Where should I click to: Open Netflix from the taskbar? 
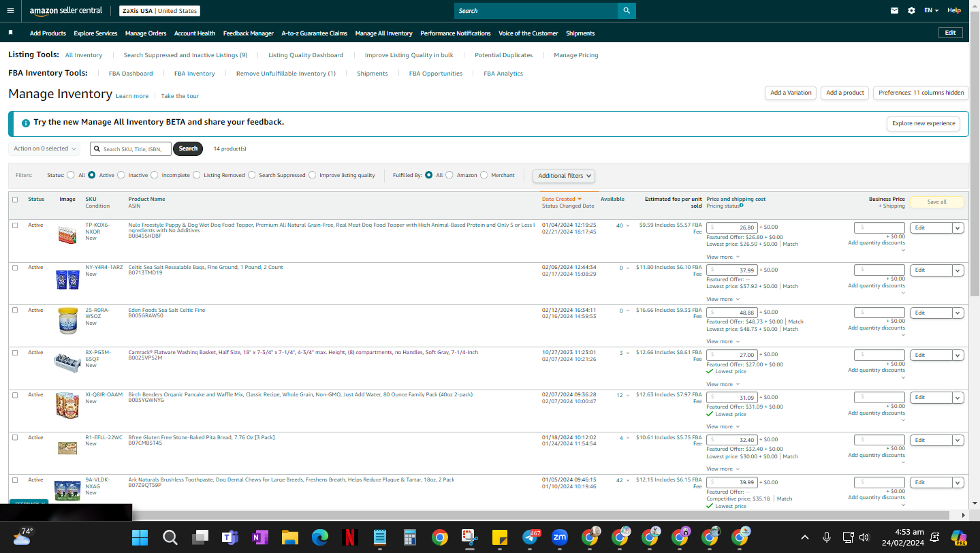click(x=349, y=537)
